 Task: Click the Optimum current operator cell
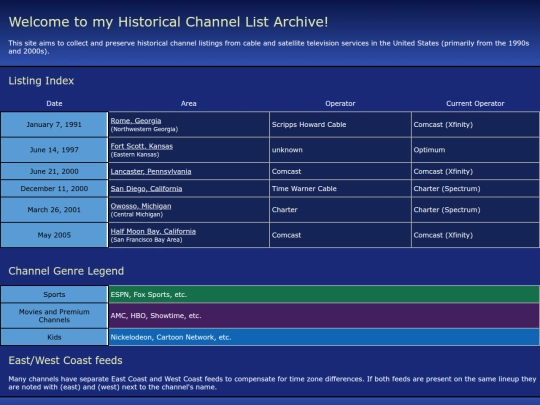click(x=475, y=150)
